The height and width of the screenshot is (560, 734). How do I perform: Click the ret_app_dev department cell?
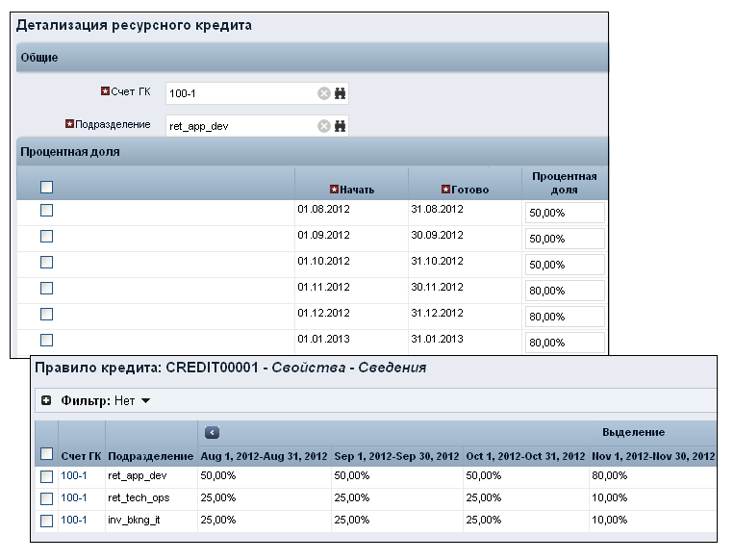pyautogui.click(x=138, y=475)
